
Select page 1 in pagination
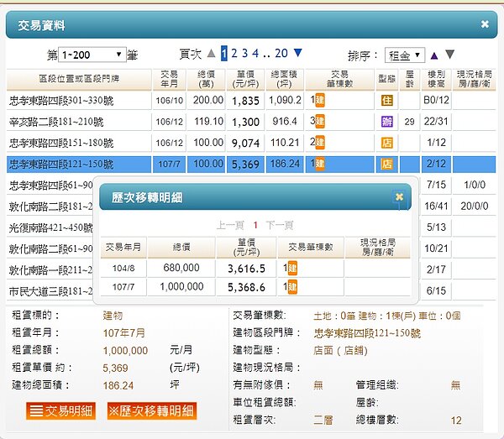pyautogui.click(x=224, y=54)
